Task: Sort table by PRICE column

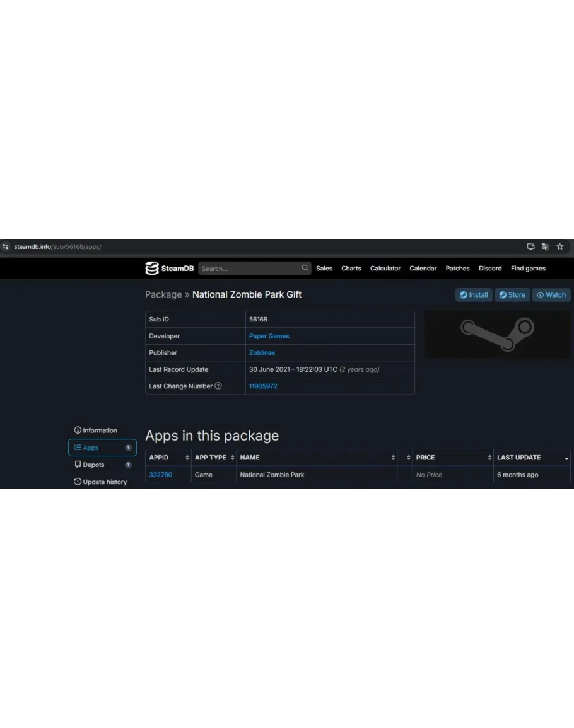Action: pyautogui.click(x=453, y=458)
